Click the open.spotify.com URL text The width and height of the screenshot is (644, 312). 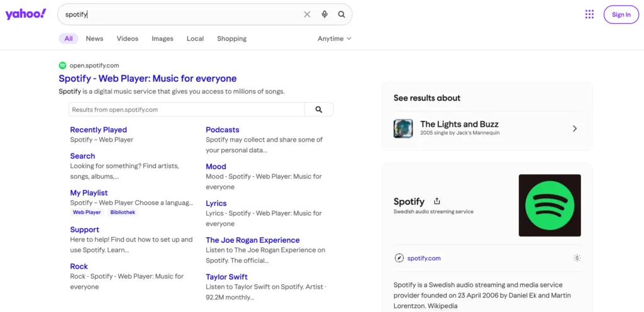(94, 65)
